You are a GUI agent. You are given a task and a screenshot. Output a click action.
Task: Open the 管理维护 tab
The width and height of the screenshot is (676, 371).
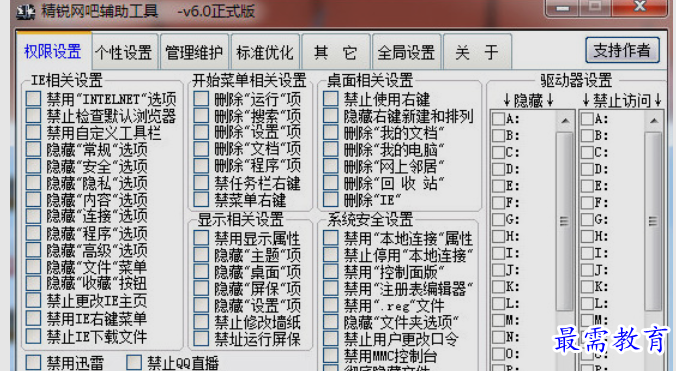(x=194, y=53)
